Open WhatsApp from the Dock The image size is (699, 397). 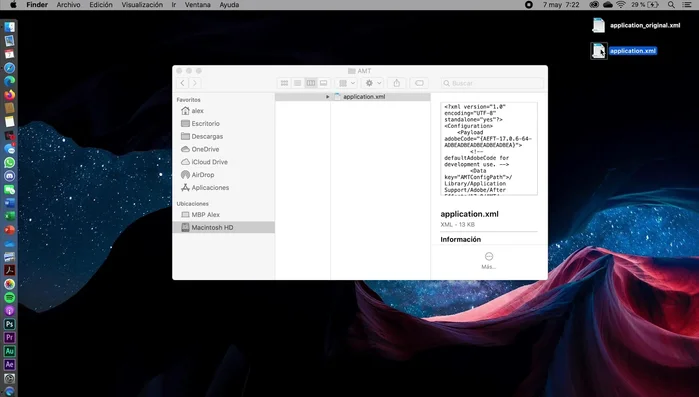9,163
